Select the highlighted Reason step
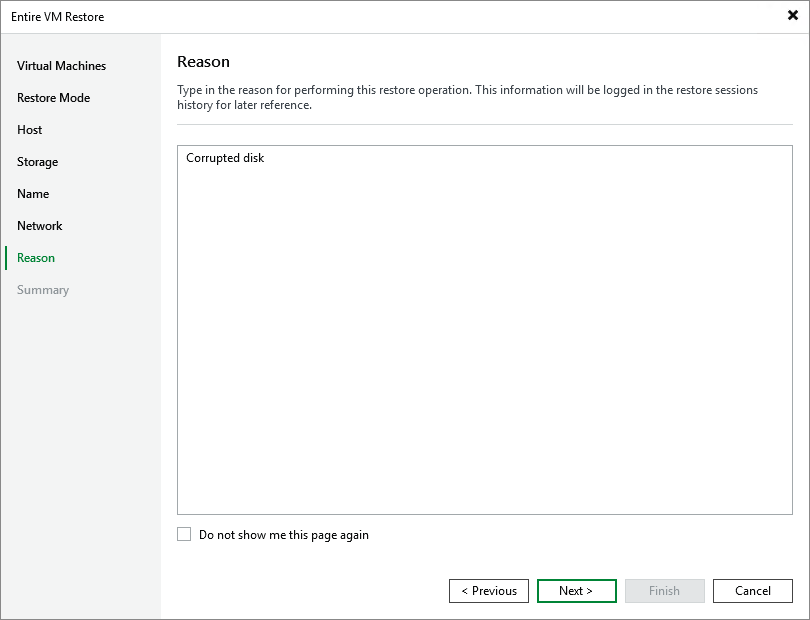Screen dimensions: 810x620 [x=35, y=257]
